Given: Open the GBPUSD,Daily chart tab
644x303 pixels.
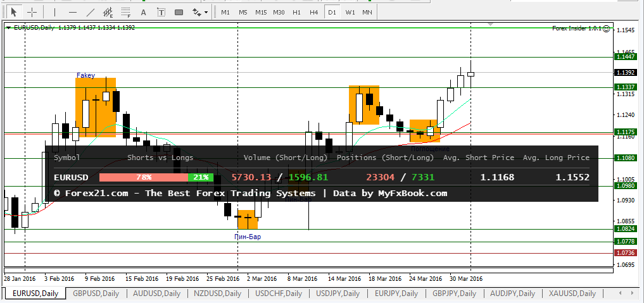Looking at the screenshot, I should pyautogui.click(x=96, y=293).
